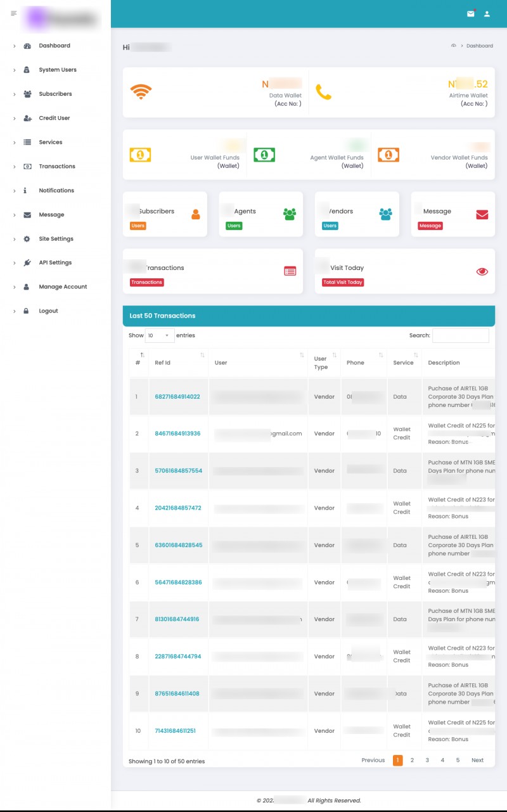The width and height of the screenshot is (507, 812).
Task: Expand the Site Settings sidebar section
Action: pos(55,238)
